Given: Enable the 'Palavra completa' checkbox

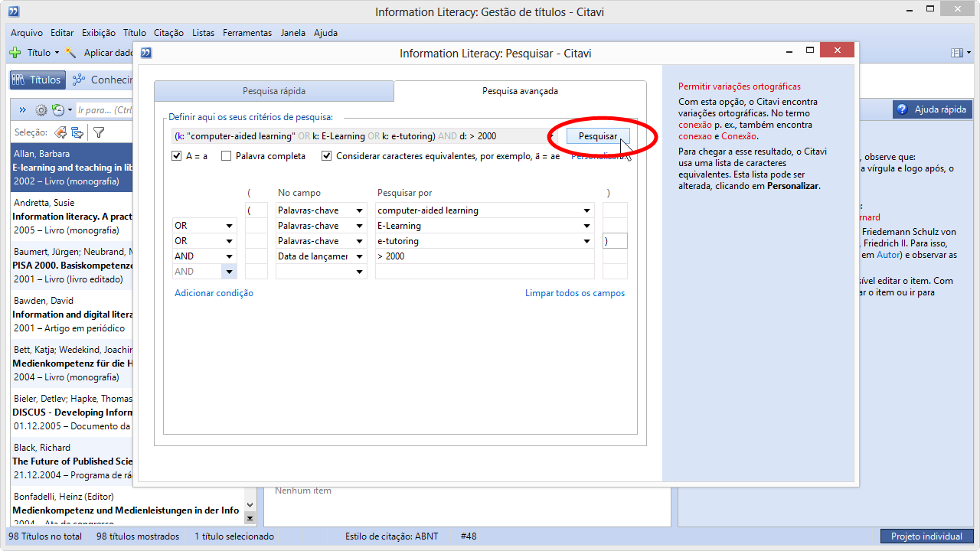Looking at the screenshot, I should click(226, 156).
